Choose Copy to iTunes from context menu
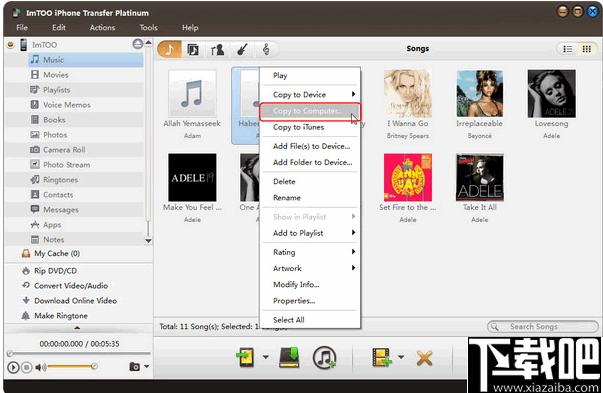The image size is (603, 393). click(x=298, y=127)
